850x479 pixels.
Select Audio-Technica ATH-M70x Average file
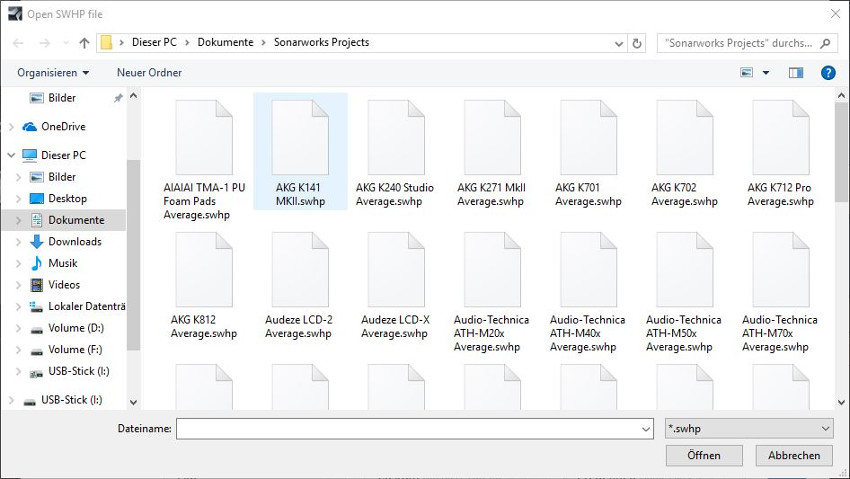(780, 293)
